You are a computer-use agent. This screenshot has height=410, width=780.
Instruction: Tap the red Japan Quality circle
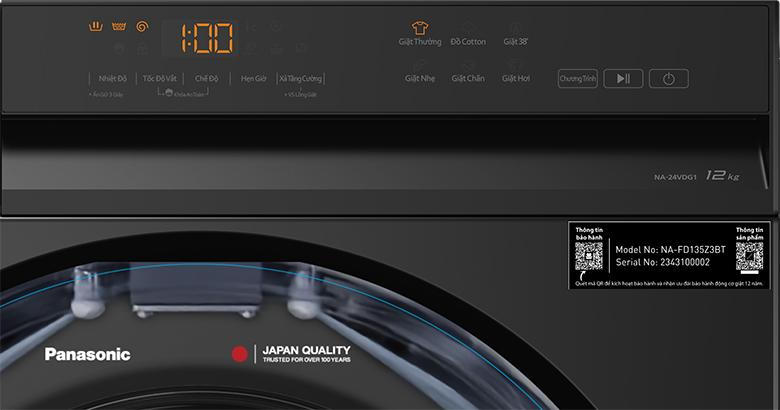[x=240, y=354]
